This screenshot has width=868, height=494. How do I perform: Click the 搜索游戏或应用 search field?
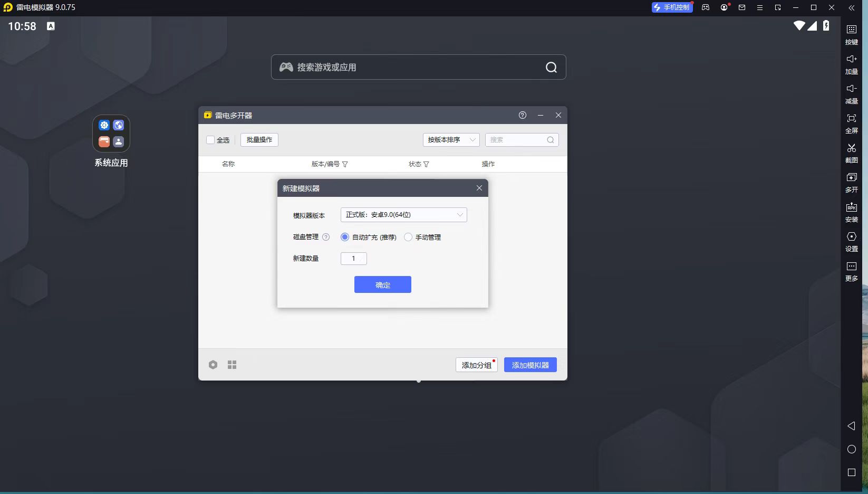click(411, 67)
